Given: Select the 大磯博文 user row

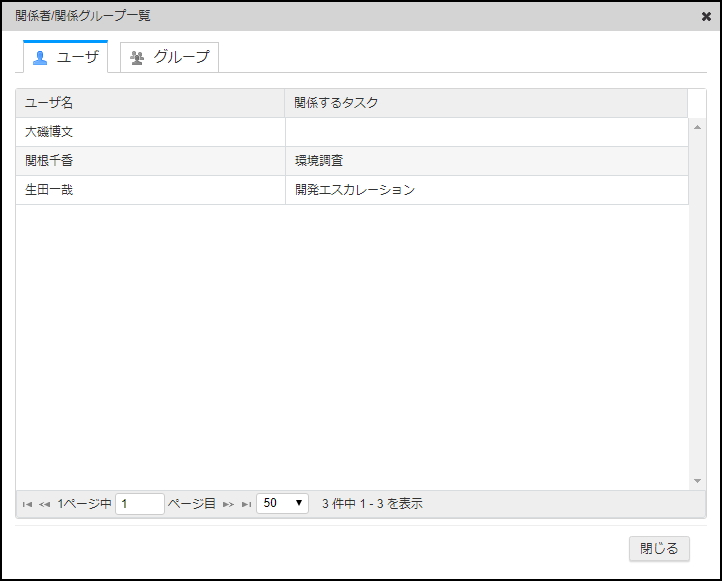Looking at the screenshot, I should tap(150, 132).
